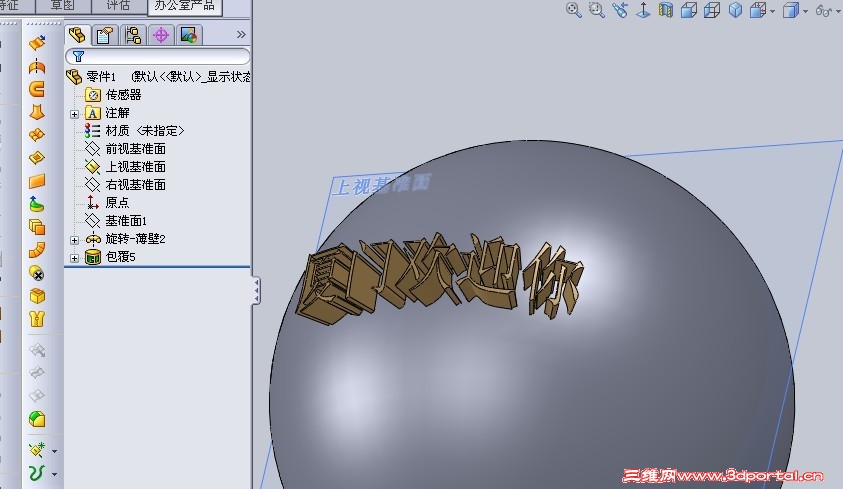843x489 pixels.
Task: Open the DisplayManager appearance tab
Action: click(189, 35)
